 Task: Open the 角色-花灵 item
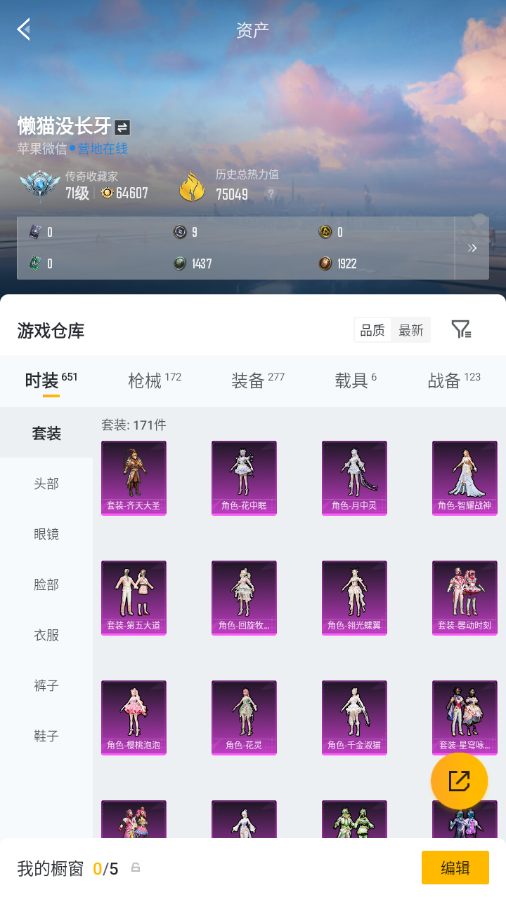(244, 717)
